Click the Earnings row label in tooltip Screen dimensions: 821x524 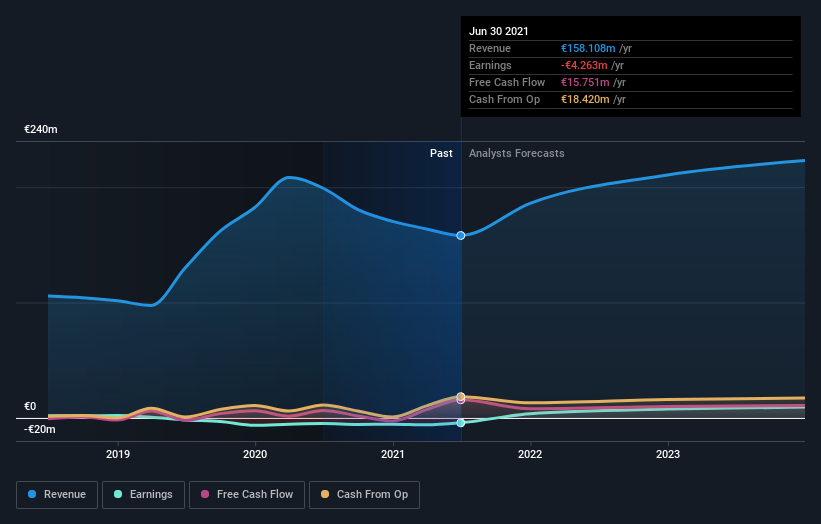pyautogui.click(x=490, y=65)
